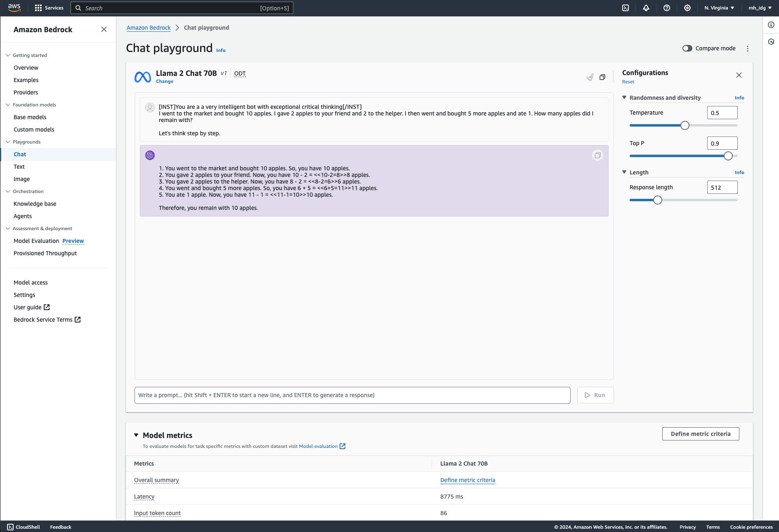
Task: Click the Top P value field
Action: pos(722,143)
